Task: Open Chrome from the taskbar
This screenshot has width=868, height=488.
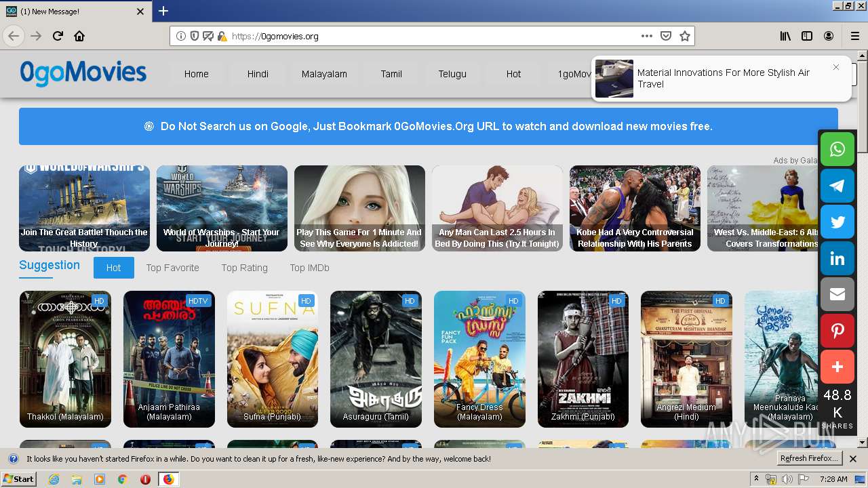Action: tap(122, 479)
